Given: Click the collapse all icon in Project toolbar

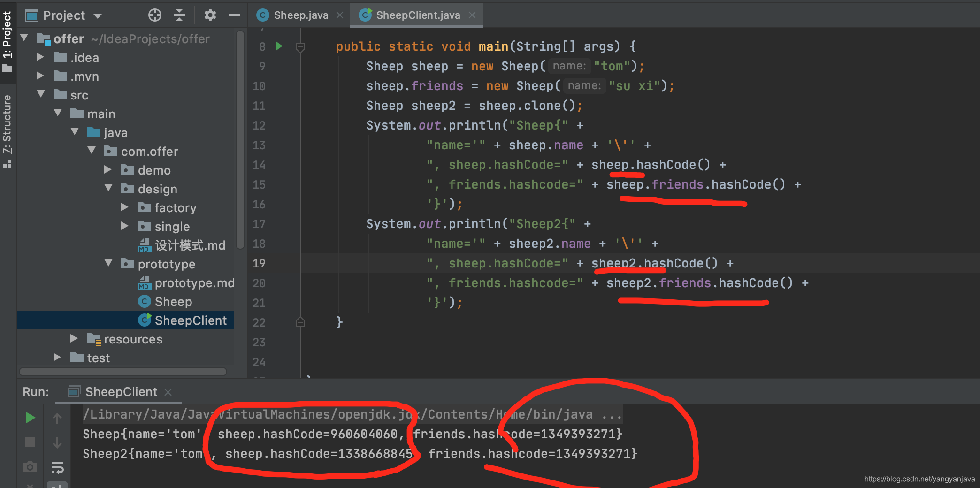Looking at the screenshot, I should coord(179,15).
